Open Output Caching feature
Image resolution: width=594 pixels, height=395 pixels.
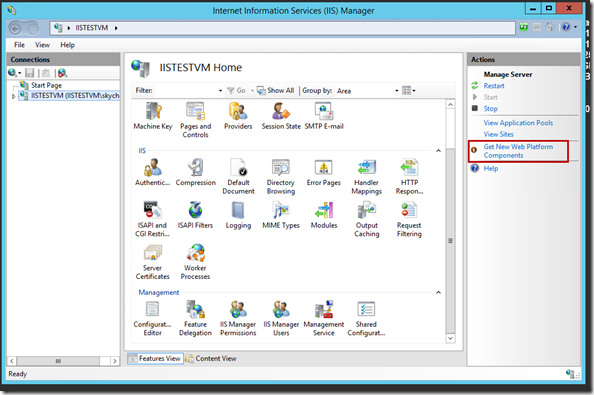[367, 219]
